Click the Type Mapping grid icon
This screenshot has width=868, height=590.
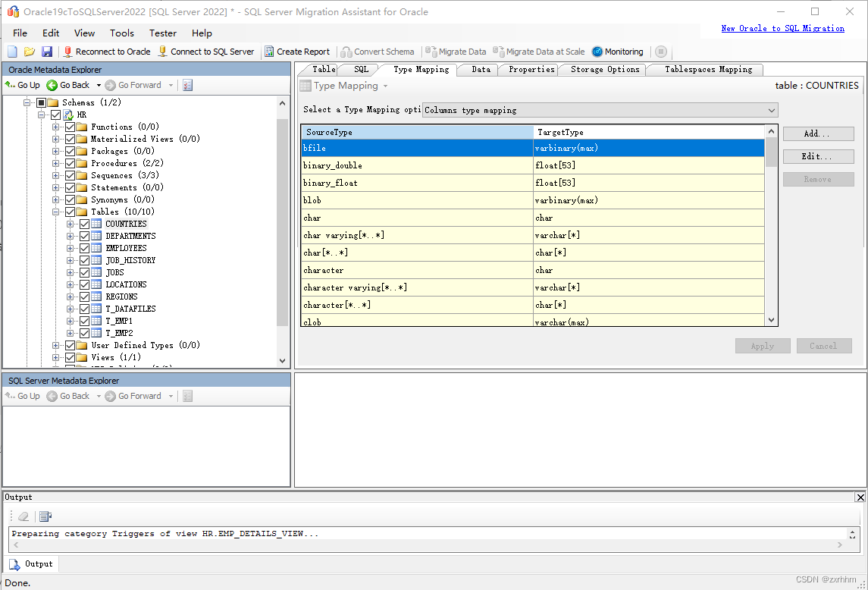tap(305, 85)
